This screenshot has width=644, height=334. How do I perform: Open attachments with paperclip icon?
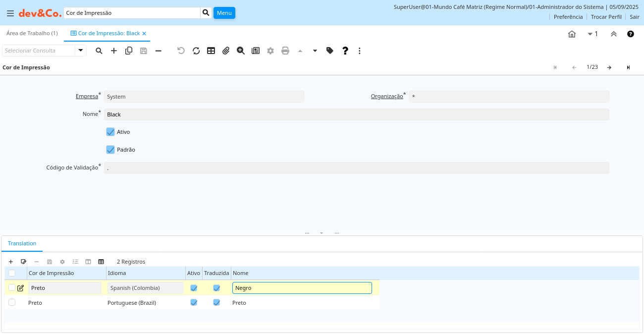226,51
